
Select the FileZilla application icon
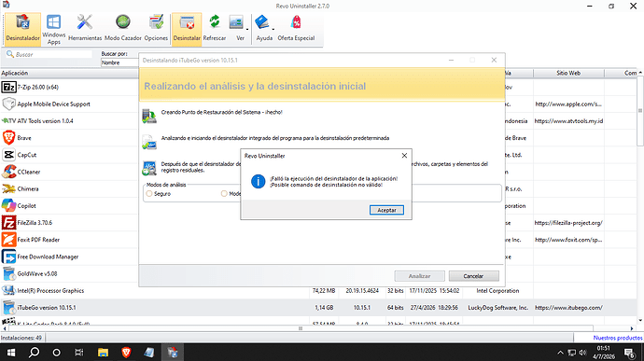(8, 223)
